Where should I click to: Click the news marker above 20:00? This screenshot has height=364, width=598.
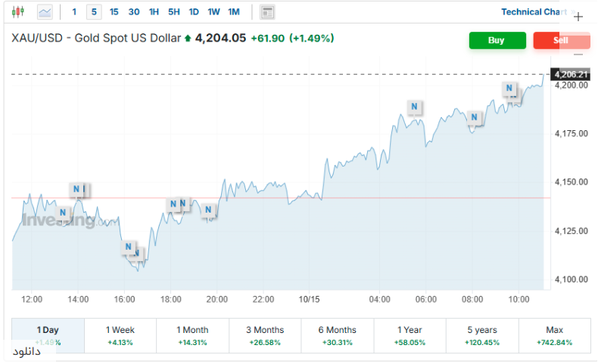click(207, 210)
